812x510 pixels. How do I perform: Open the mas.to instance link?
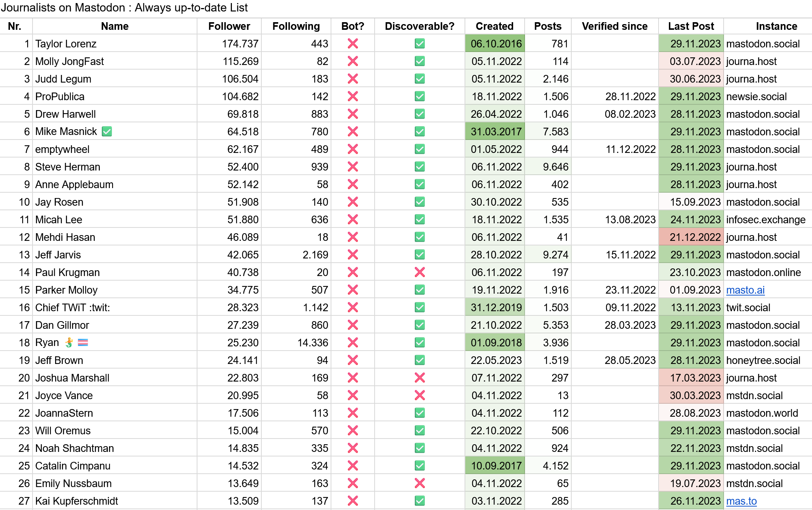point(741,501)
